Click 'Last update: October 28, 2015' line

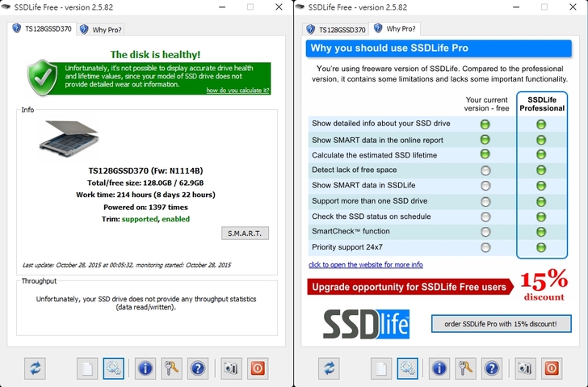pyautogui.click(x=127, y=265)
